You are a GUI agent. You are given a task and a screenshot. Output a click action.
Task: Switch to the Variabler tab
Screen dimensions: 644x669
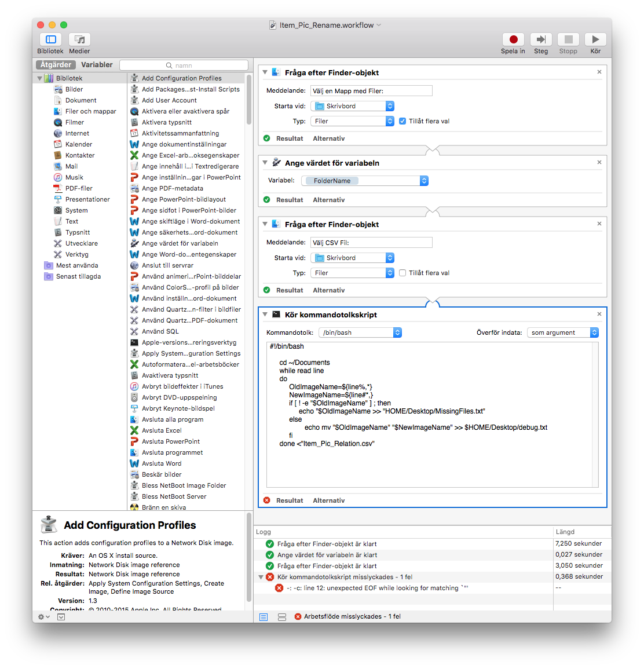(x=97, y=65)
